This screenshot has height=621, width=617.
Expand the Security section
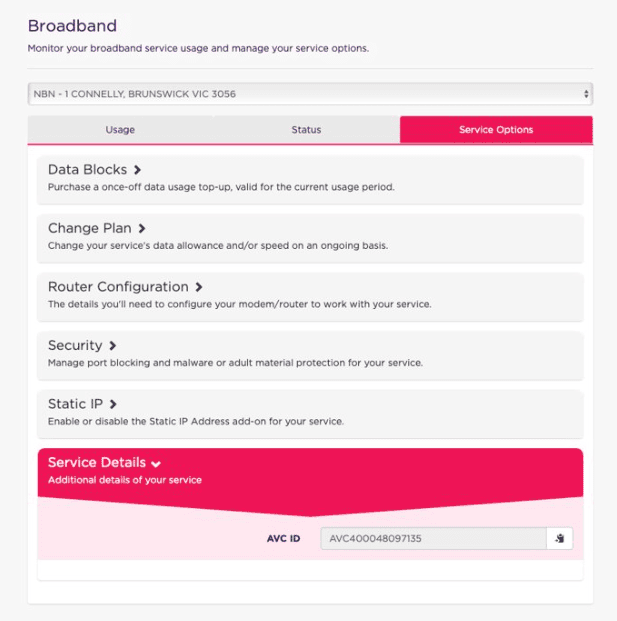pyautogui.click(x=75, y=346)
